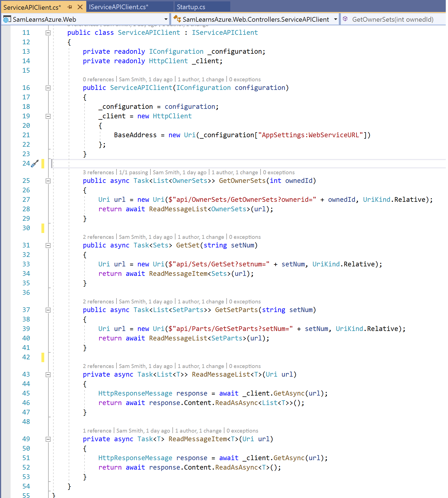The height and width of the screenshot is (498, 448).
Task: Click the globe project icon beside SamLearnsAzure.Web
Action: click(x=7, y=19)
